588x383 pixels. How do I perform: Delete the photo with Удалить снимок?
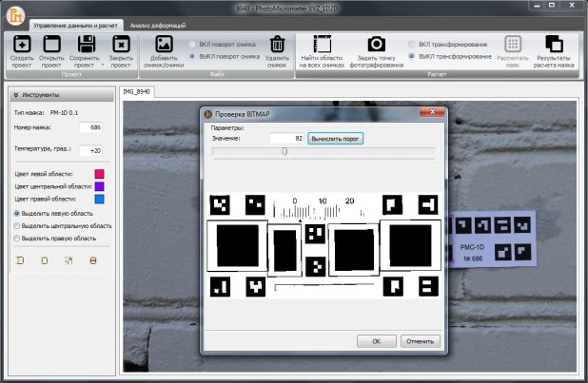tap(277, 45)
